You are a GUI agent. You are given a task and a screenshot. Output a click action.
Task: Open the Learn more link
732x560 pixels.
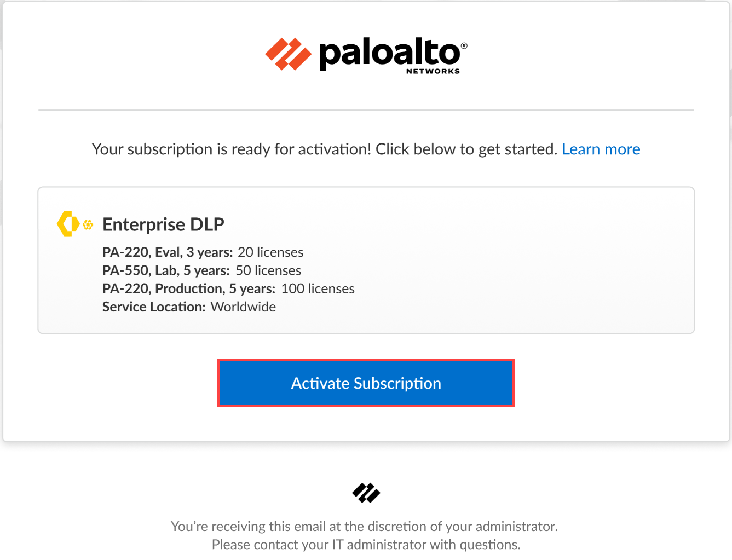click(601, 149)
